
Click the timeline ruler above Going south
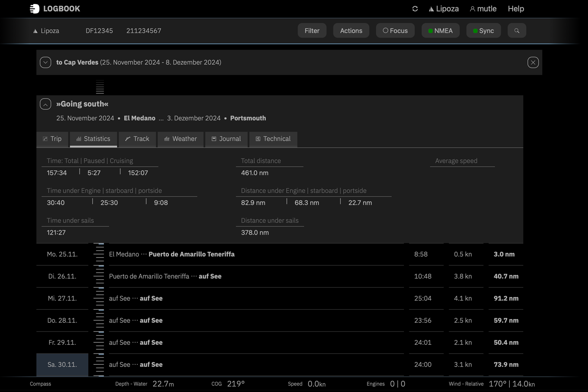point(100,87)
